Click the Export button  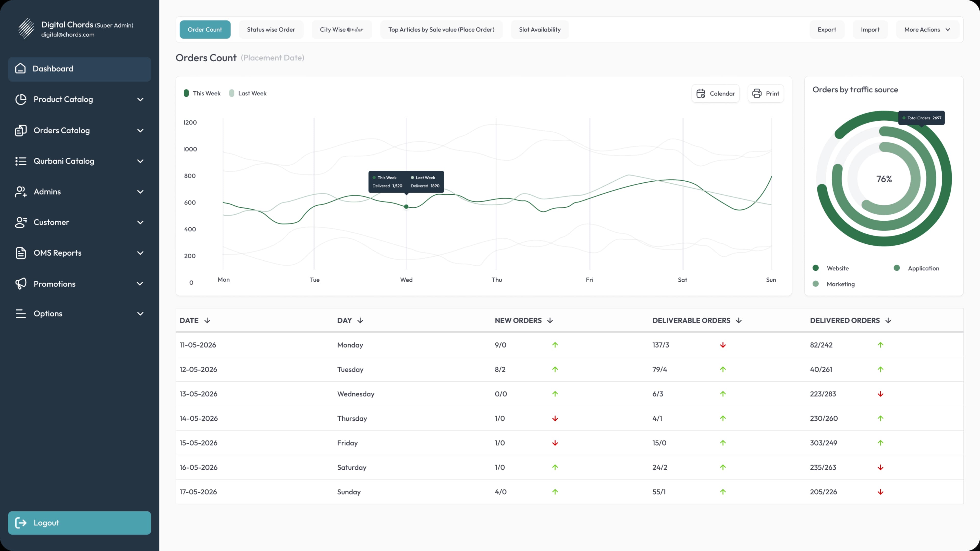[827, 30]
